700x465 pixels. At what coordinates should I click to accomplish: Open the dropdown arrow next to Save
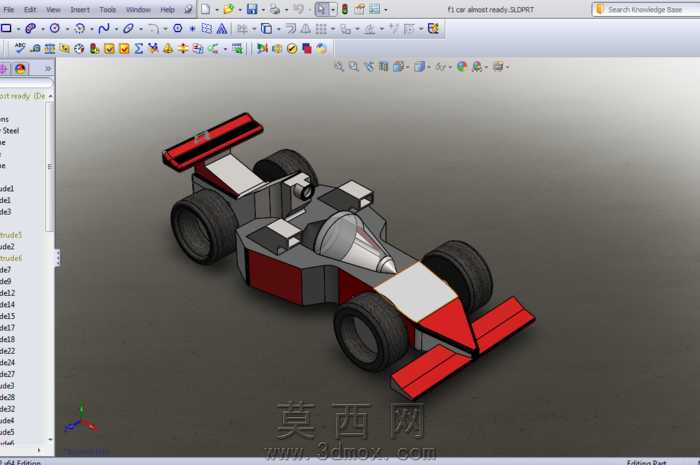(x=263, y=10)
